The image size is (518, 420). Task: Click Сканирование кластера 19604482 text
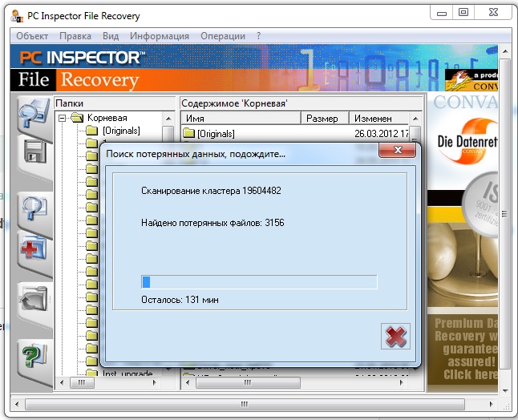pyautogui.click(x=211, y=191)
